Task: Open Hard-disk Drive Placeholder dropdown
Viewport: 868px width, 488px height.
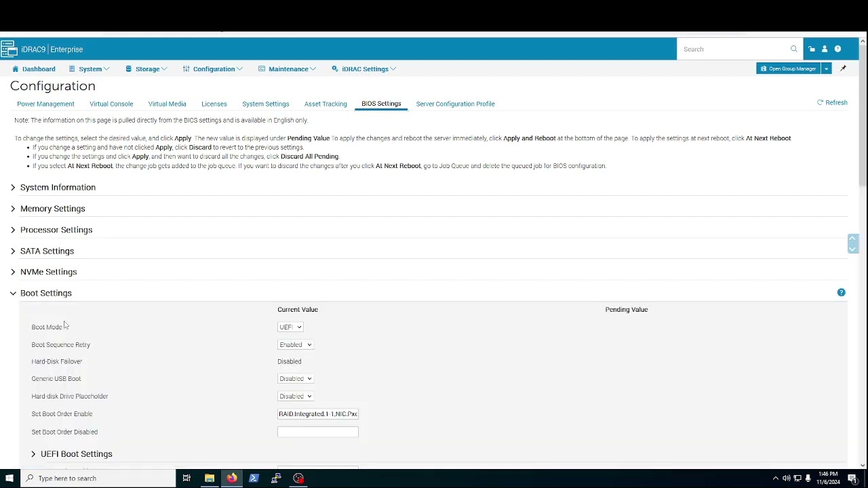Action: [295, 396]
